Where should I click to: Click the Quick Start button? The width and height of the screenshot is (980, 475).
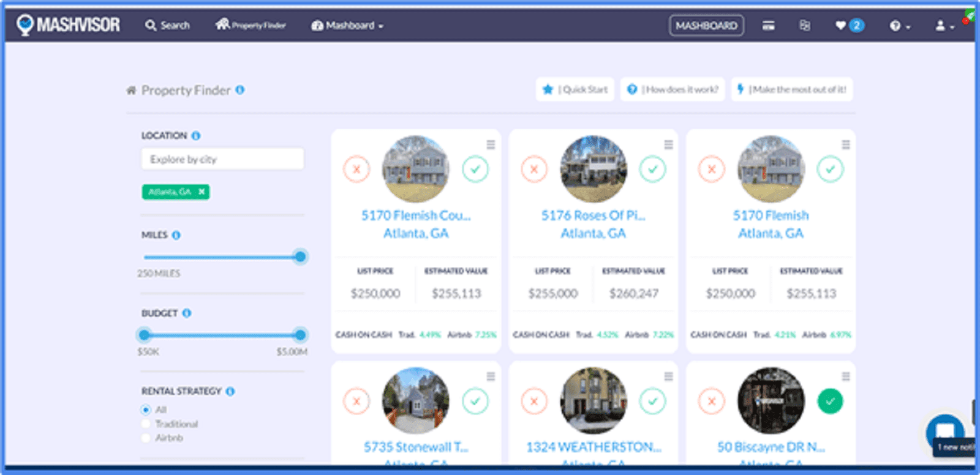575,89
